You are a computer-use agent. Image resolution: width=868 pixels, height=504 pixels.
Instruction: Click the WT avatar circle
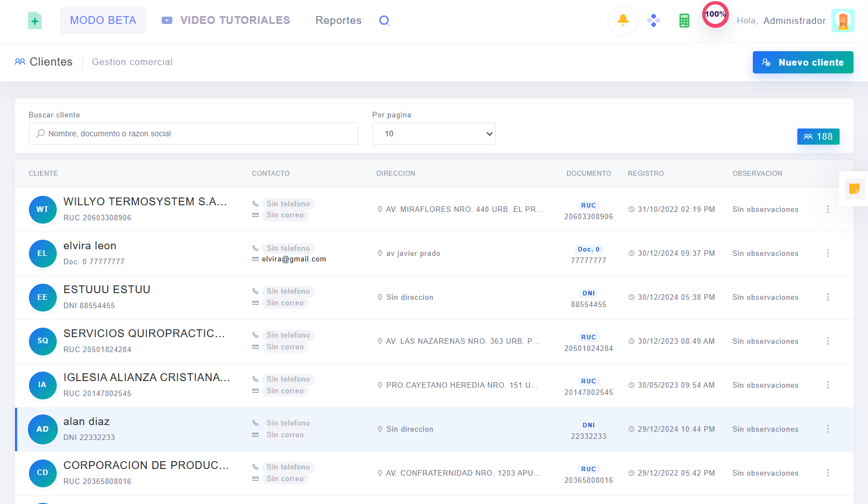click(x=43, y=210)
